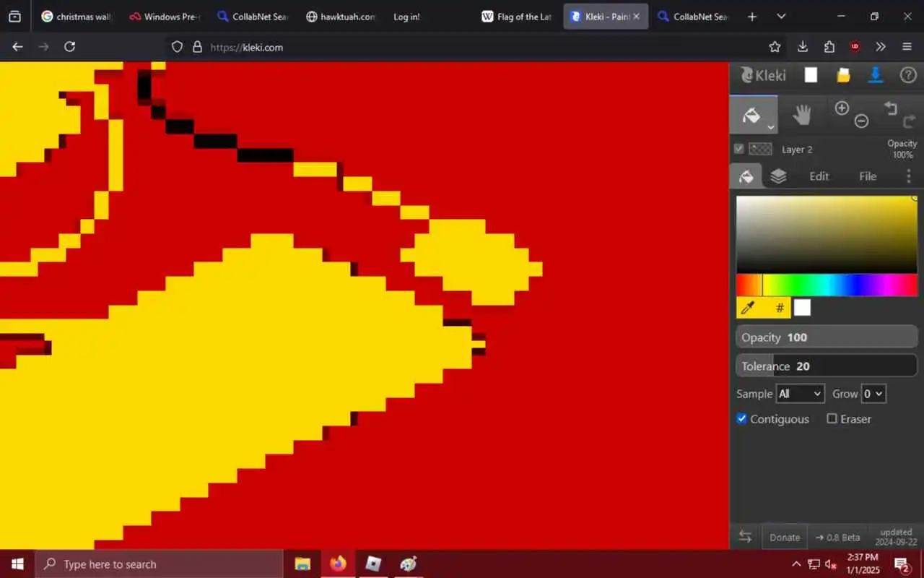
Task: Save the image with the blue download icon
Action: [x=876, y=75]
